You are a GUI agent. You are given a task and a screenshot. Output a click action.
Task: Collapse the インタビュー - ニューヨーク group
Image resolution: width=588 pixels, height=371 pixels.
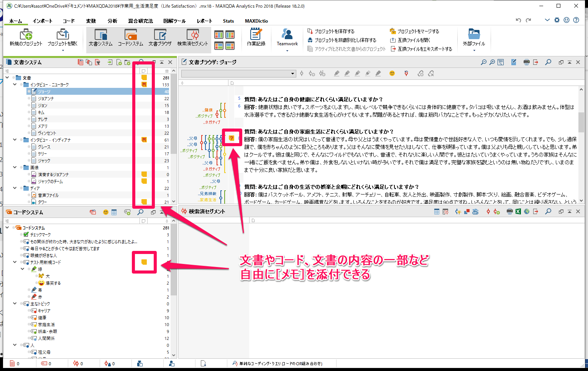tap(15, 85)
